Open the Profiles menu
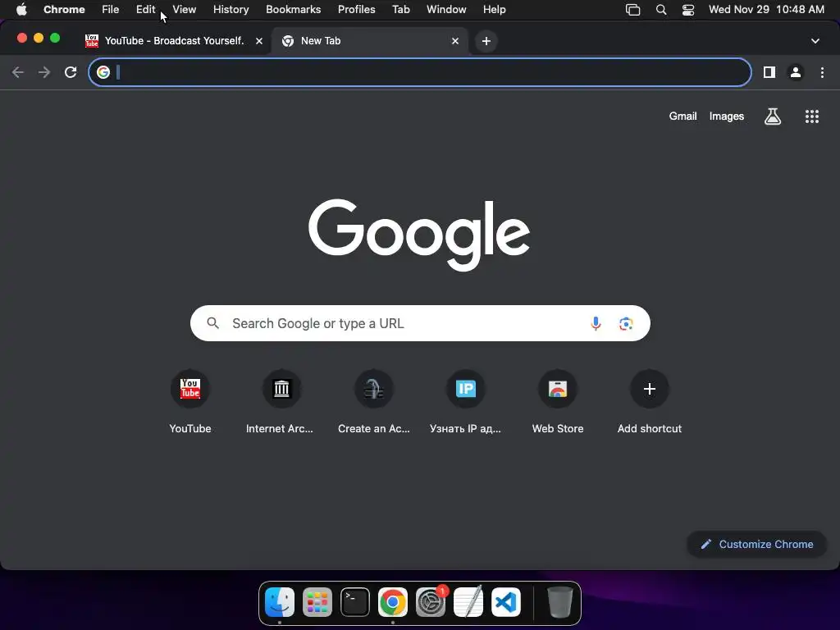Image resolution: width=840 pixels, height=630 pixels. pos(356,10)
